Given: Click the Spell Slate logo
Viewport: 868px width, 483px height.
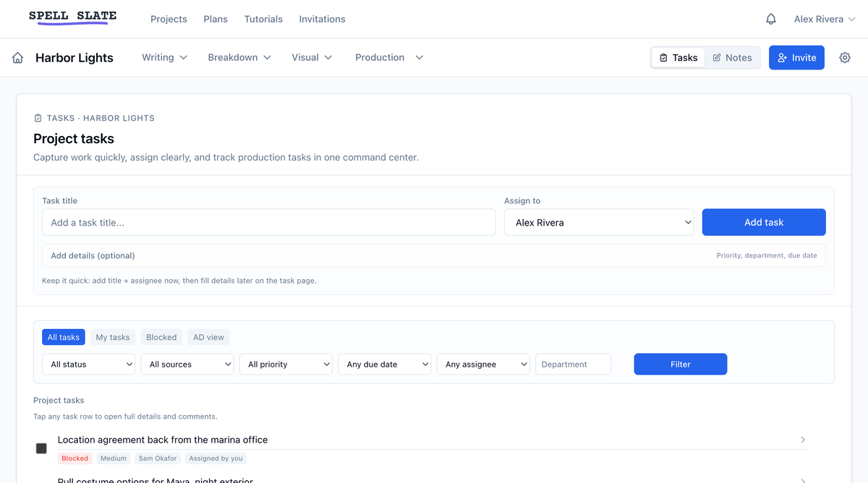Looking at the screenshot, I should tap(72, 17).
